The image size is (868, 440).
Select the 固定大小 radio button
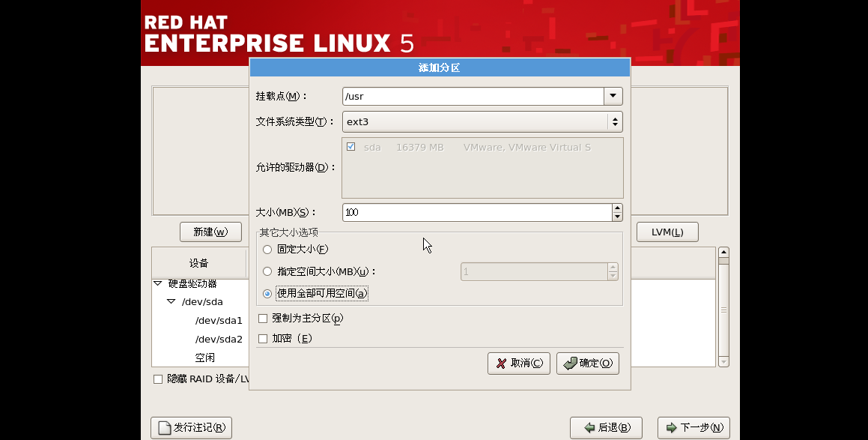267,249
